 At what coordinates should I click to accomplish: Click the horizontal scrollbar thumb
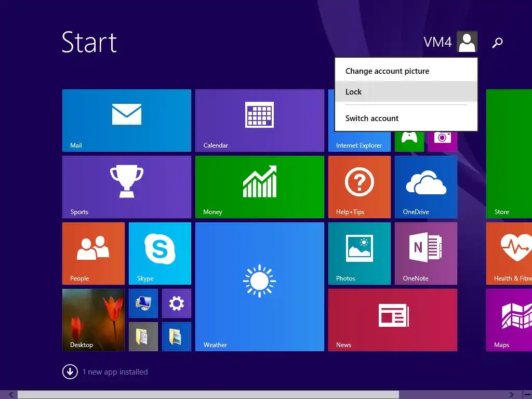click(x=208, y=395)
